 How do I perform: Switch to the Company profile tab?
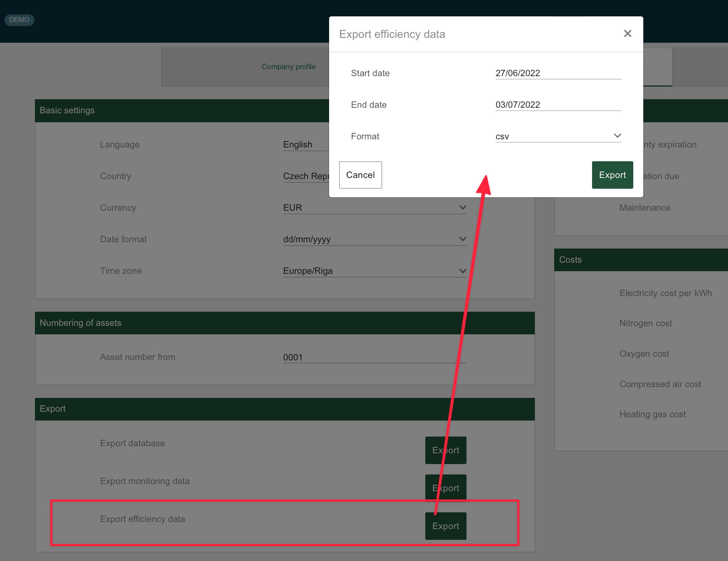click(288, 67)
